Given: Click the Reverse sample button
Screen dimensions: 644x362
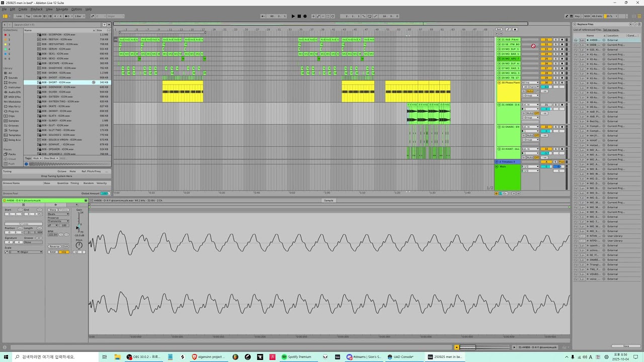Looking at the screenshot, I should click(54, 246).
